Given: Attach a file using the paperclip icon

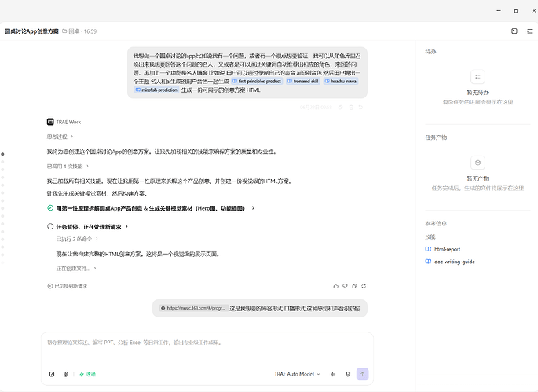Looking at the screenshot, I should [66, 374].
